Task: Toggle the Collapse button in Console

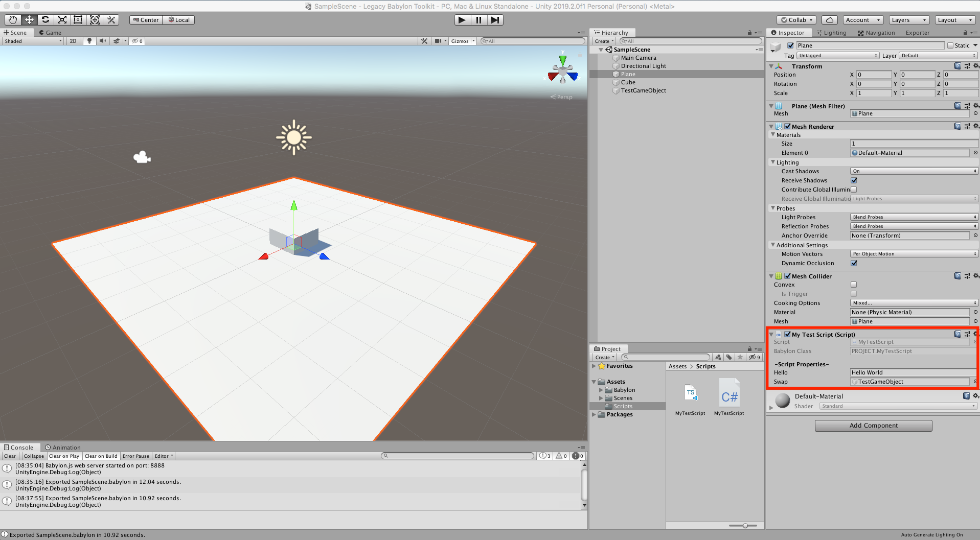Action: (34, 456)
